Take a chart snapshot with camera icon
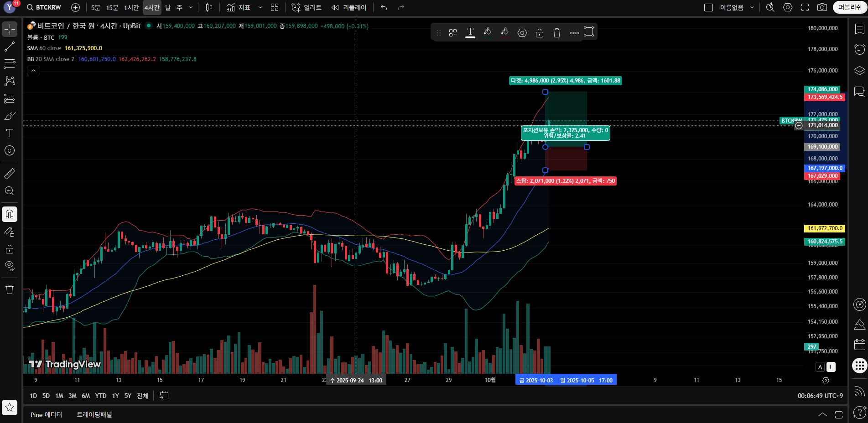Viewport: 868px width, 423px height. 822,7
